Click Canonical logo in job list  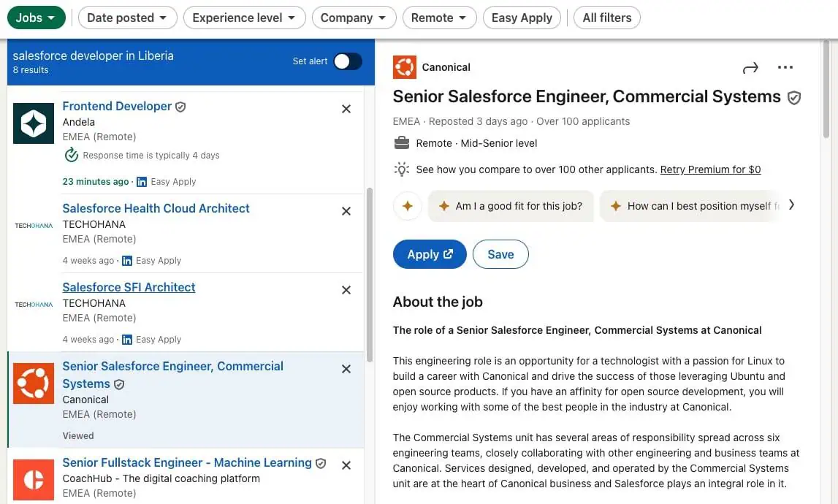[x=34, y=383]
